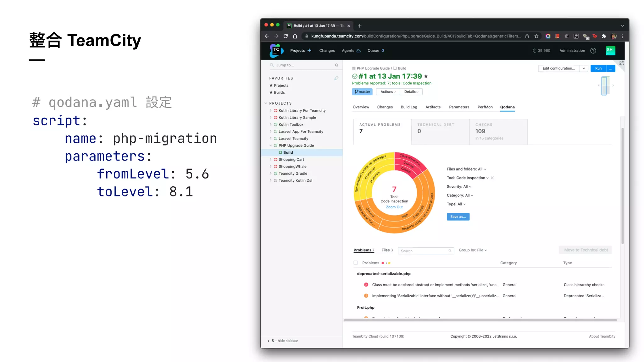Expand the Kotlin Toolbox project
Image resolution: width=644 pixels, height=362 pixels.
tap(270, 124)
